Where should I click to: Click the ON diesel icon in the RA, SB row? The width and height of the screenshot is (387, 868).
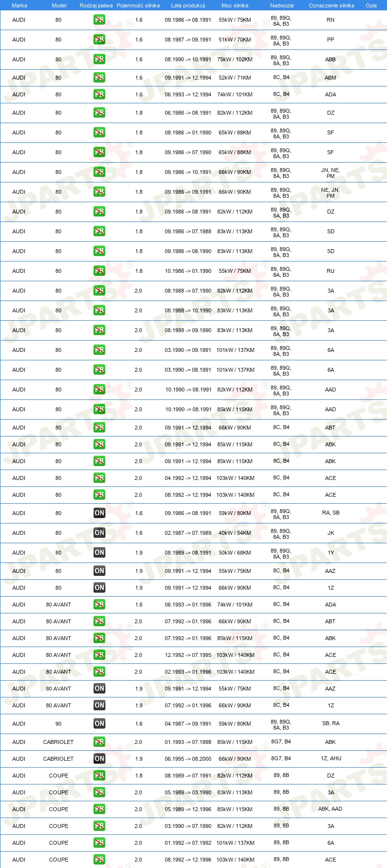click(x=99, y=513)
